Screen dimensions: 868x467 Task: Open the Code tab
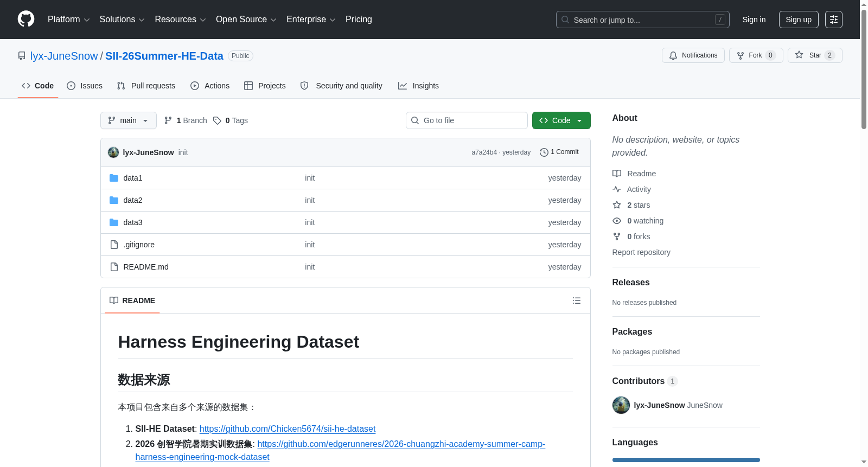(38, 86)
